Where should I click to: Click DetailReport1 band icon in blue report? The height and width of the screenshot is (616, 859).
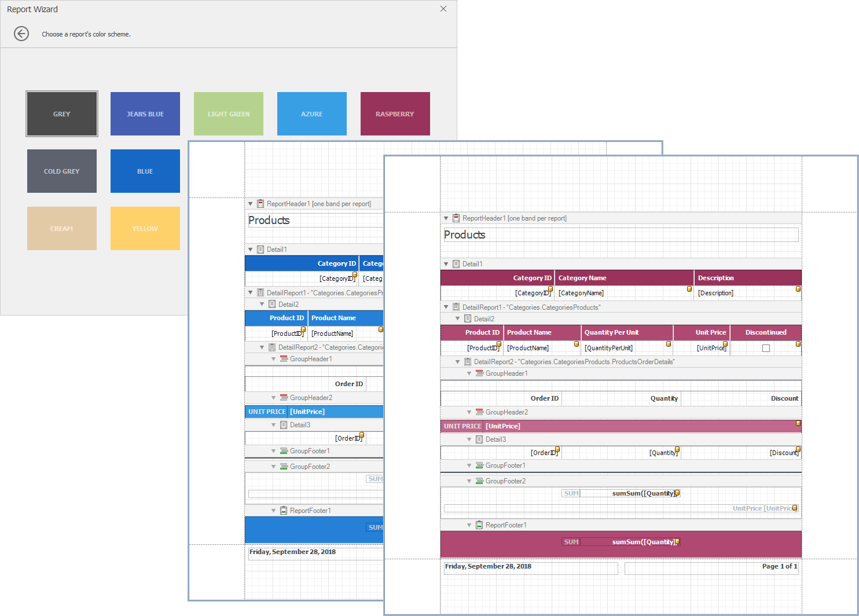(260, 293)
